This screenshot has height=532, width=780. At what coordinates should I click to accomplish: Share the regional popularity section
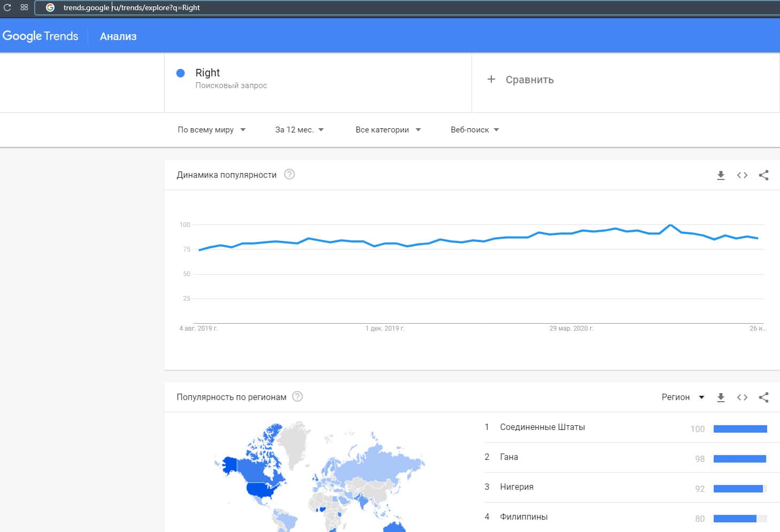[x=763, y=397]
